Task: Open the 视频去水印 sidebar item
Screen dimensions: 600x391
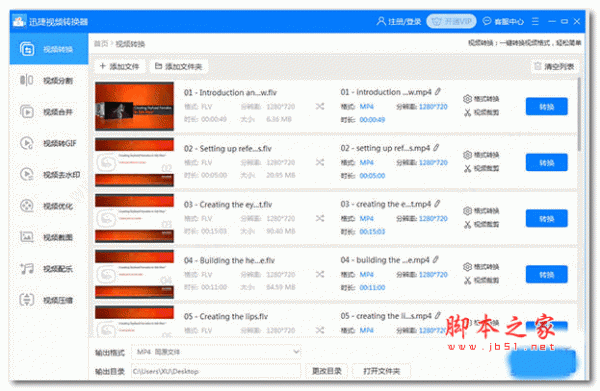Action: pos(49,174)
